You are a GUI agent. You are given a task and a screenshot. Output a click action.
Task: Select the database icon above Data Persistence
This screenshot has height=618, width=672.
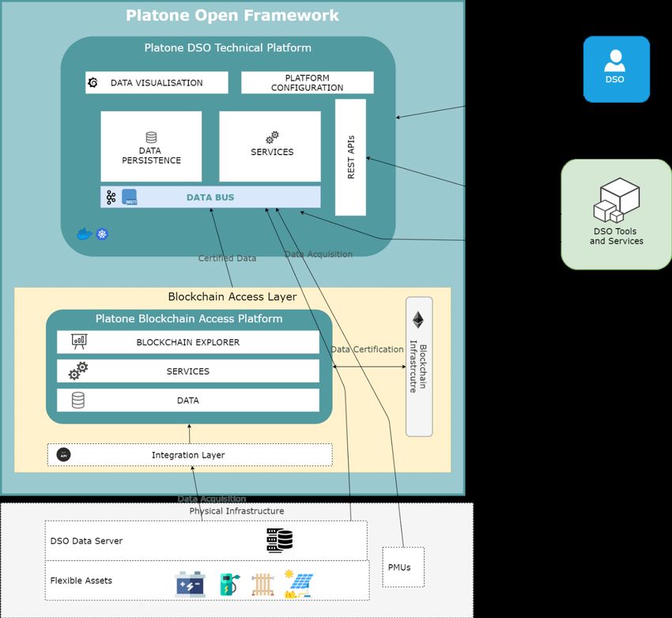[151, 138]
